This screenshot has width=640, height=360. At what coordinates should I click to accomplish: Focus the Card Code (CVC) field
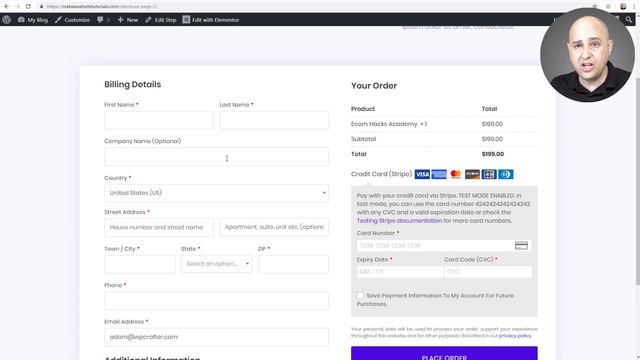[488, 272]
